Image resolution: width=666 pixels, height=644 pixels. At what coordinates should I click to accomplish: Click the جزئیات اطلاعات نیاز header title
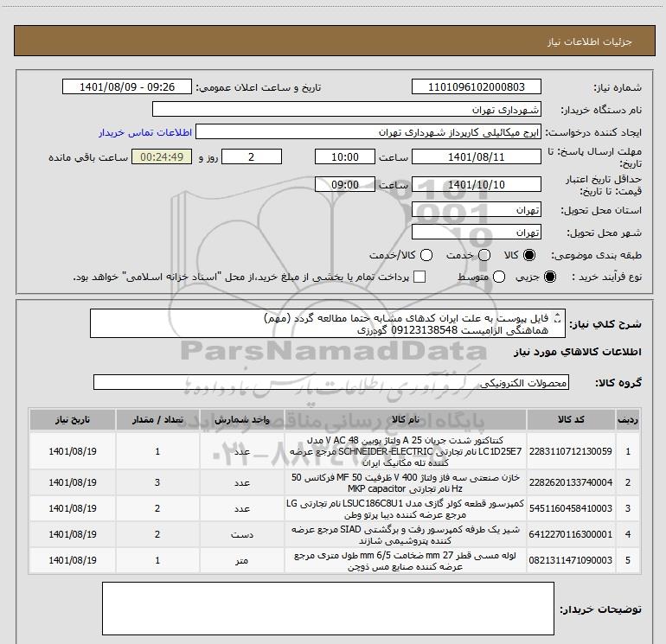[x=590, y=41]
